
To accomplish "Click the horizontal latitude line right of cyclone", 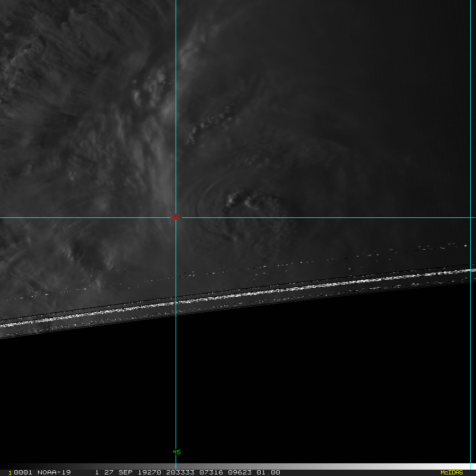I will (x=370, y=217).
